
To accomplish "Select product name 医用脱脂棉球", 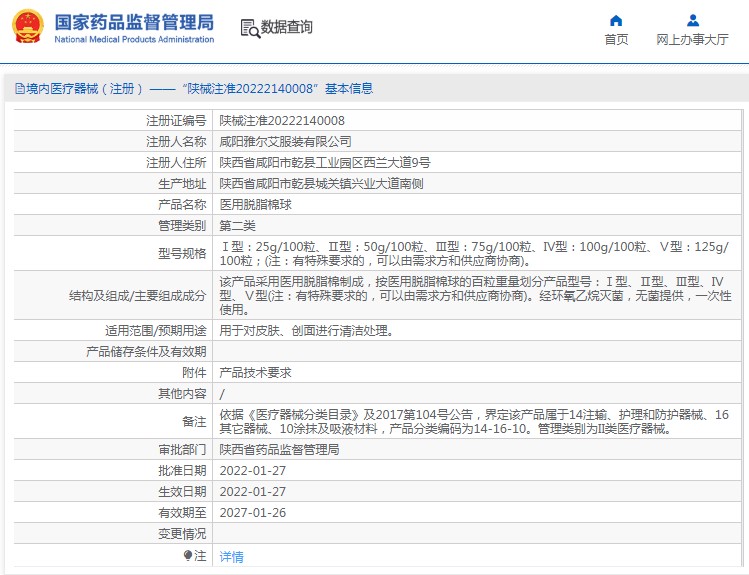I will tap(256, 204).
